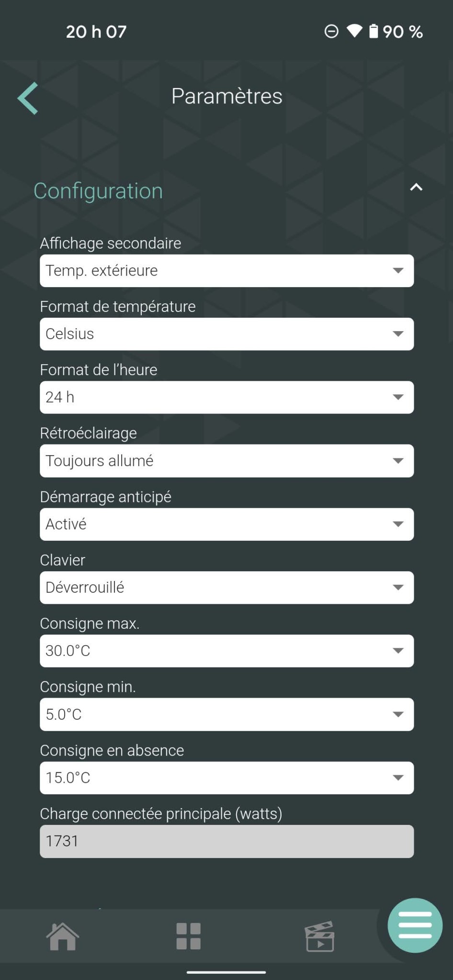Open the Démarrage anticipé dropdown
Screen dimensions: 453x980
point(226,524)
